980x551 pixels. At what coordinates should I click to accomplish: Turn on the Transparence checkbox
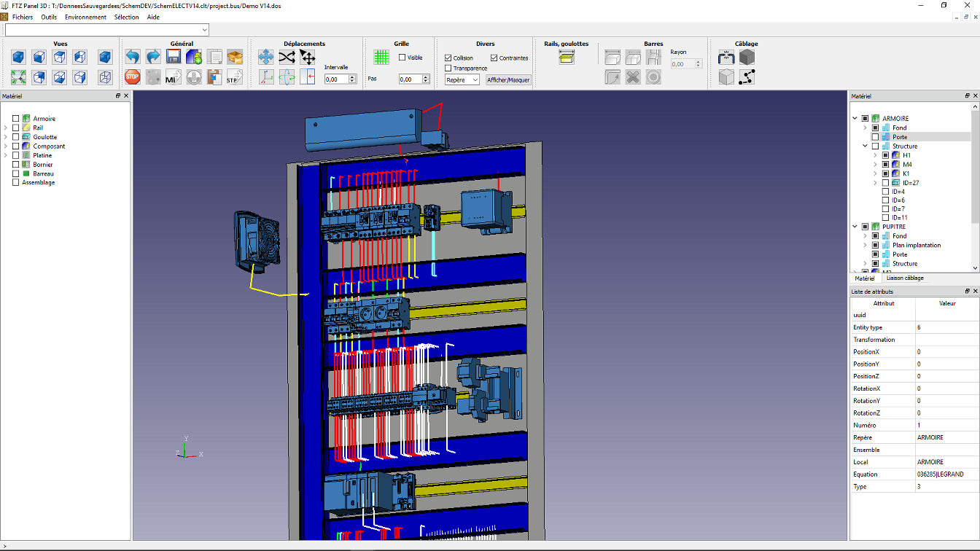tap(448, 69)
